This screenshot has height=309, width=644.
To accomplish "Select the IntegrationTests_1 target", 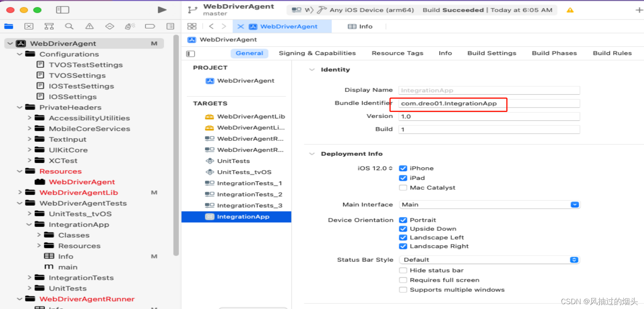I will tap(244, 183).
